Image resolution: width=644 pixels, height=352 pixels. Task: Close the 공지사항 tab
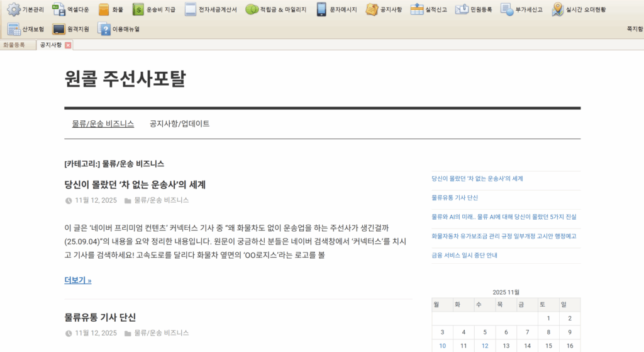pos(68,45)
